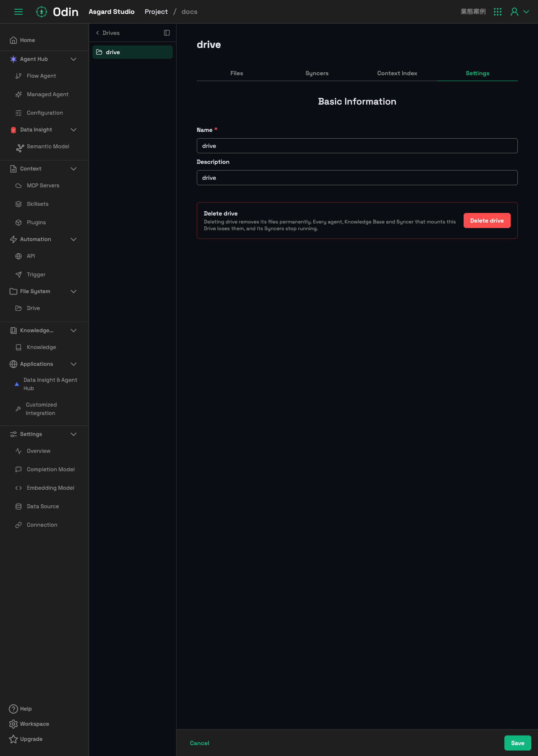Image resolution: width=538 pixels, height=756 pixels.
Task: Go back to Drives list
Action: pyautogui.click(x=108, y=33)
